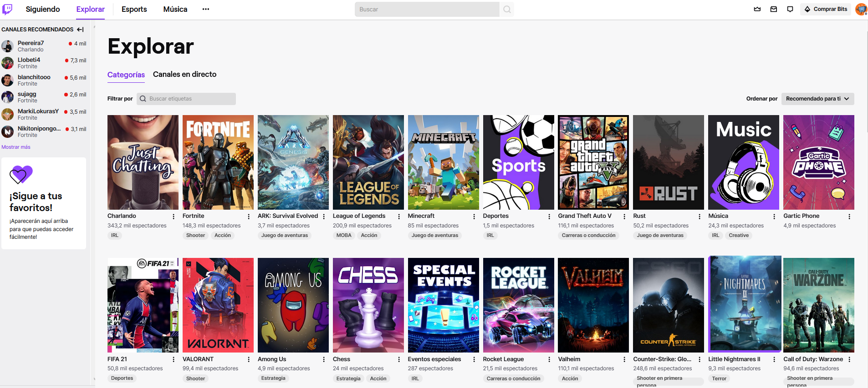Open MarkiLokurasY channel in sidebar
The height and width of the screenshot is (388, 868).
pyautogui.click(x=44, y=114)
